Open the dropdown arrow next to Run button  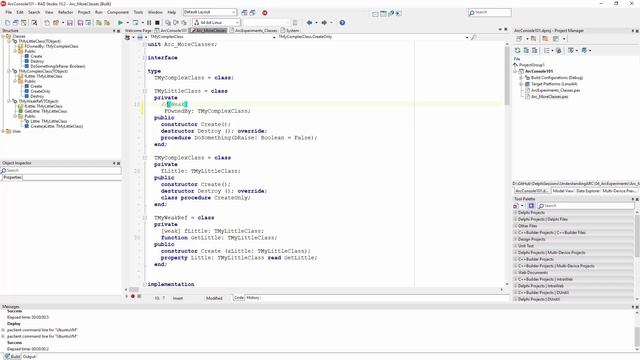(127, 23)
